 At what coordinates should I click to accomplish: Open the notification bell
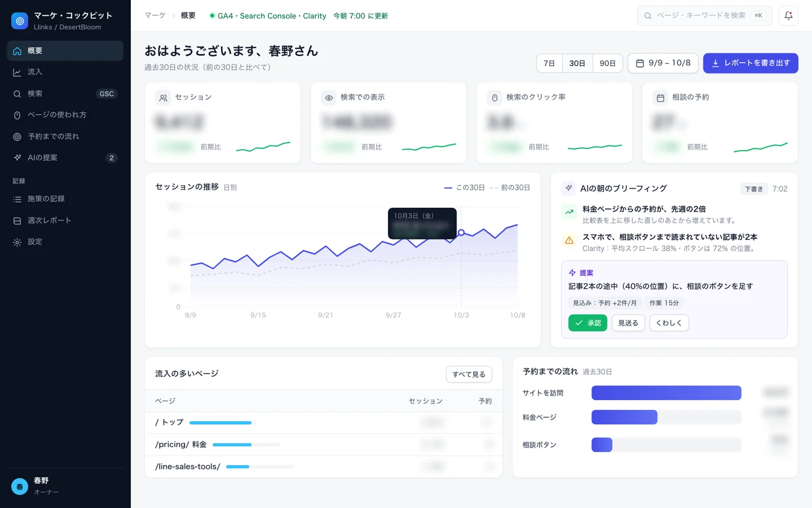[788, 16]
